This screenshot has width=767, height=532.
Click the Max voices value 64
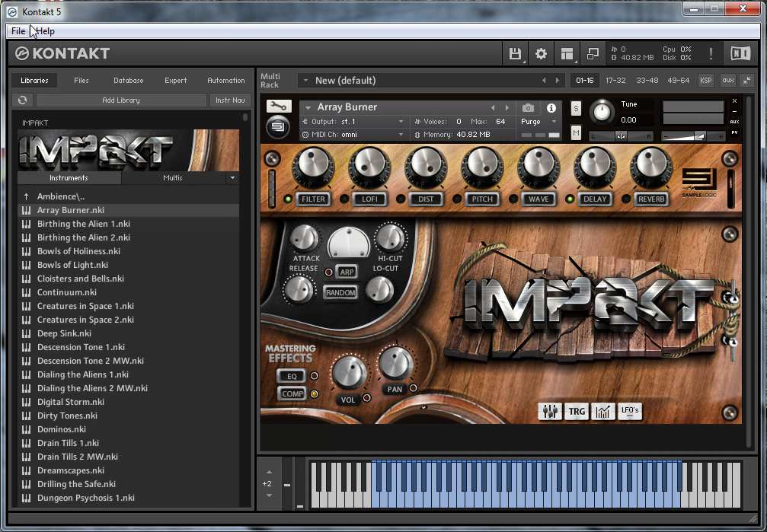pyautogui.click(x=500, y=121)
